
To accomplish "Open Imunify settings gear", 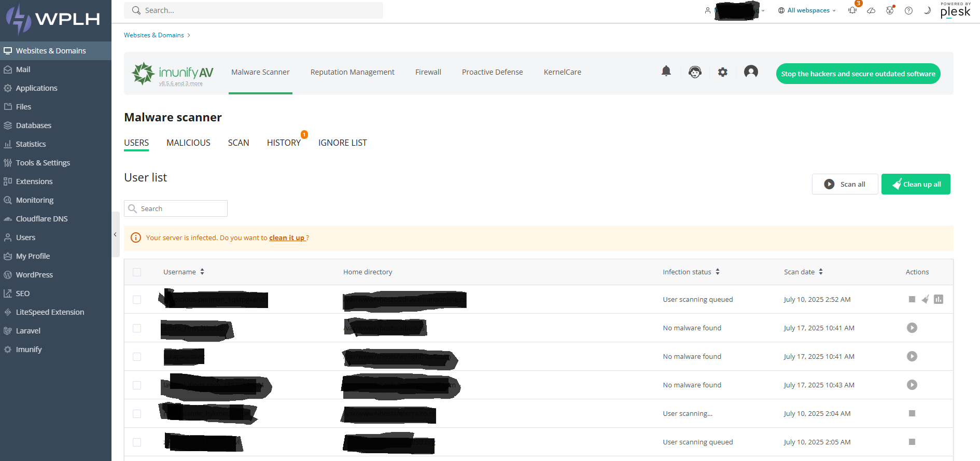I will coord(723,72).
